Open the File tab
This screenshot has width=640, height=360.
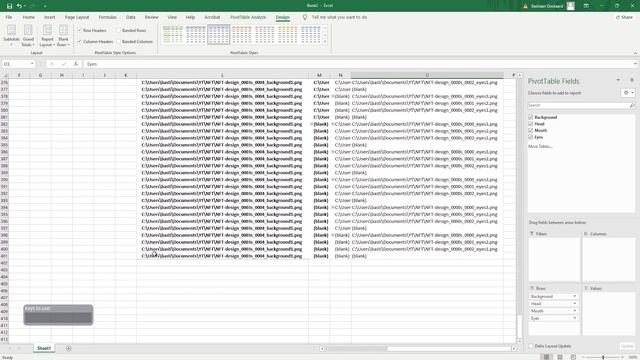pyautogui.click(x=9, y=17)
